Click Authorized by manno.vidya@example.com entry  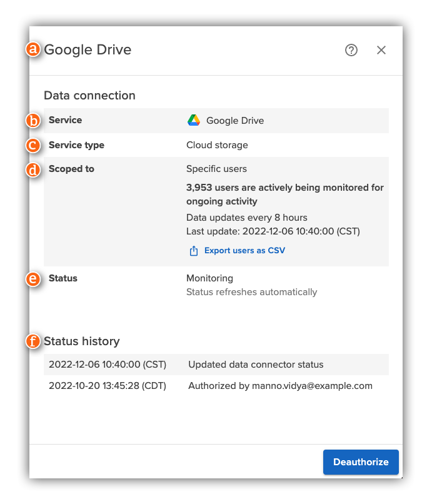(280, 386)
